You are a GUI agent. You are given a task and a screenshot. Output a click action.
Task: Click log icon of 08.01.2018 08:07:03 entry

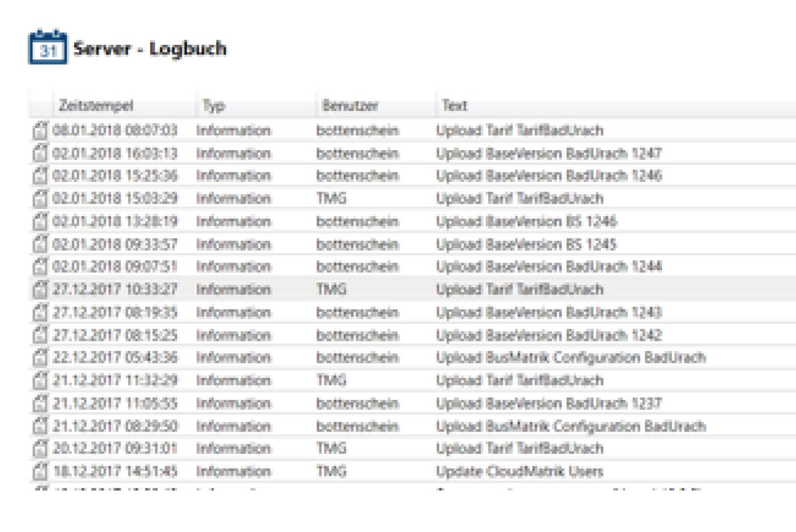[40, 130]
